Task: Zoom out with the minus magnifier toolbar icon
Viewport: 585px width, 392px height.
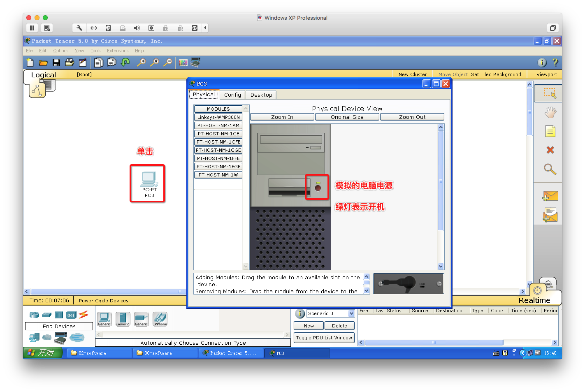Action: point(167,63)
